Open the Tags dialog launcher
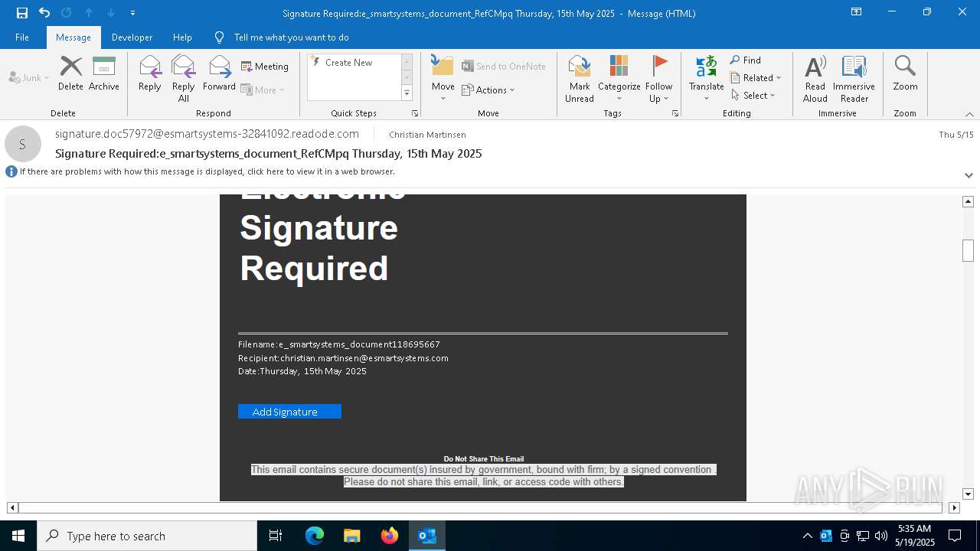This screenshot has width=980, height=551. (675, 113)
